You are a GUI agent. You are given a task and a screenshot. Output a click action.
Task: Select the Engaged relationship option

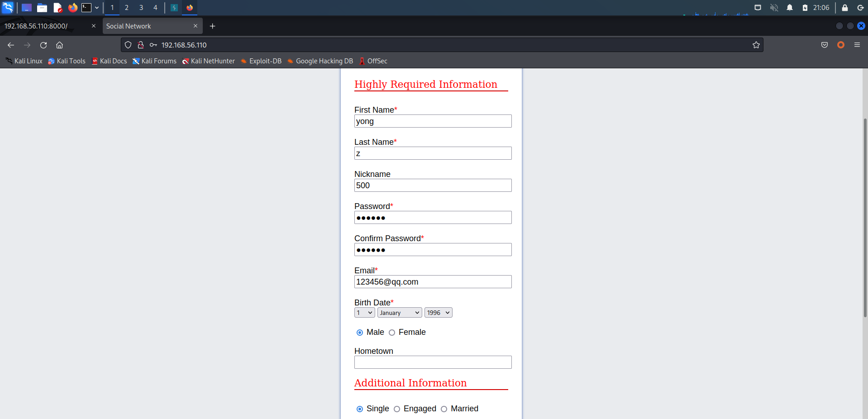coord(397,409)
